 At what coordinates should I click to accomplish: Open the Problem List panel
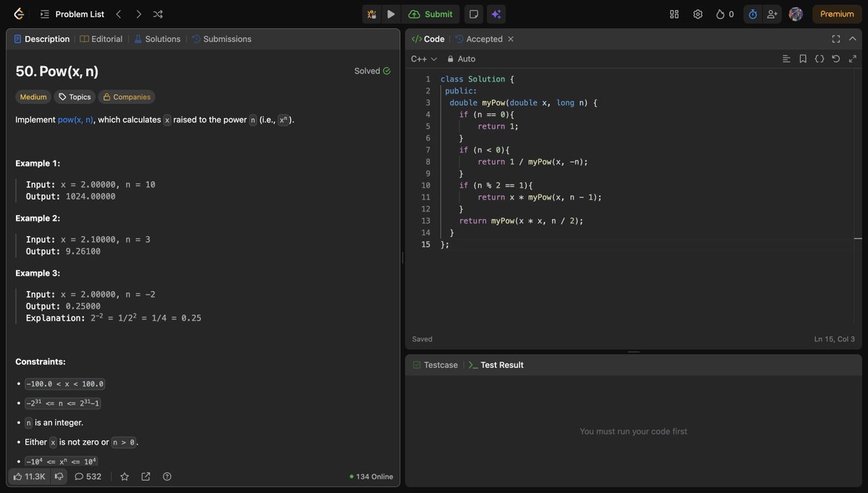point(72,14)
